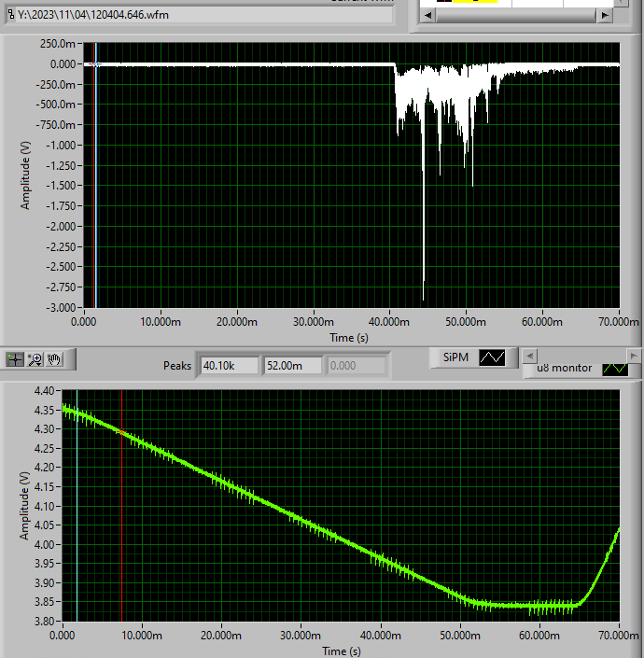Click the top horizontal scrollbar track
644x658 pixels.
click(516, 15)
